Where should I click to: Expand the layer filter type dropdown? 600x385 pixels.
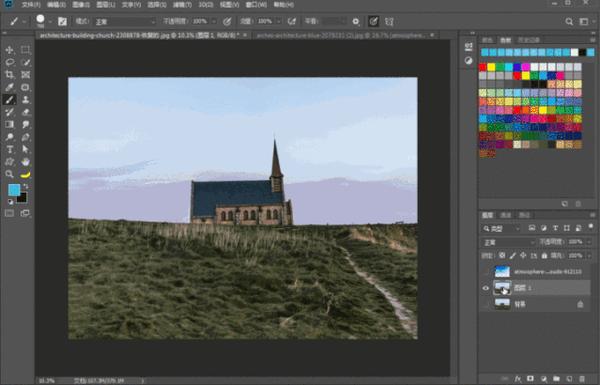(501, 228)
